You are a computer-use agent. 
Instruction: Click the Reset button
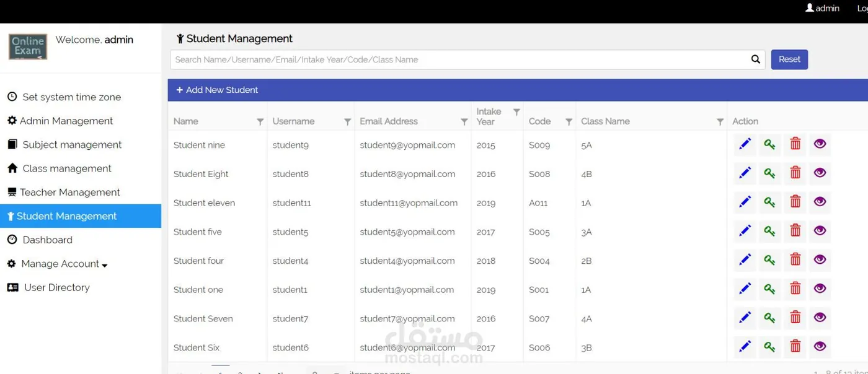(789, 59)
